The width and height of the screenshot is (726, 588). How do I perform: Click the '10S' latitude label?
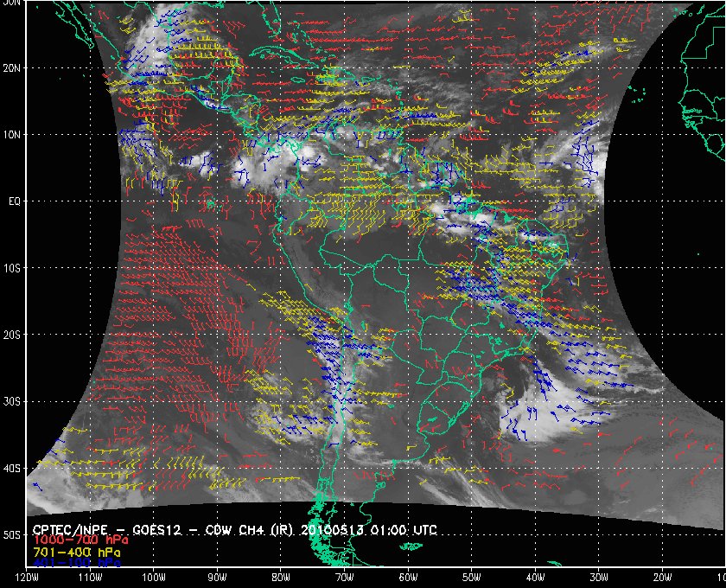click(x=12, y=268)
